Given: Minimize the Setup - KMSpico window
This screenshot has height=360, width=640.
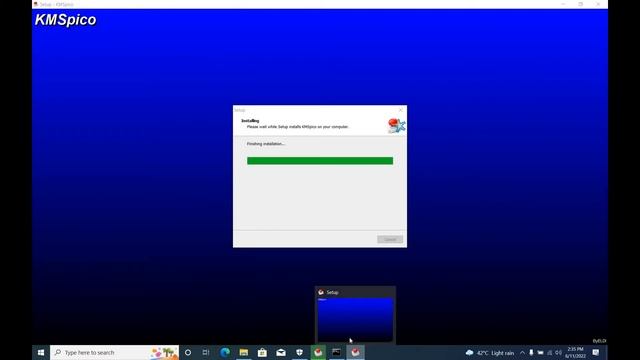Looking at the screenshot, I should [x=563, y=4].
